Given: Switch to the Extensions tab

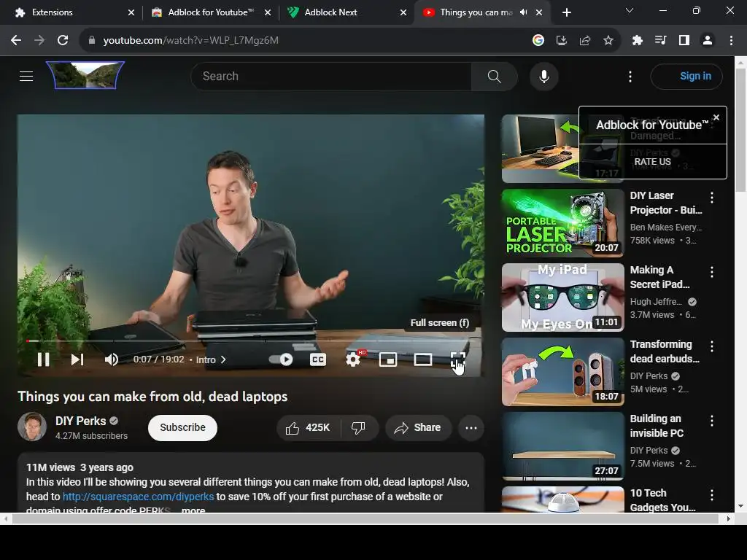Looking at the screenshot, I should pos(71,12).
